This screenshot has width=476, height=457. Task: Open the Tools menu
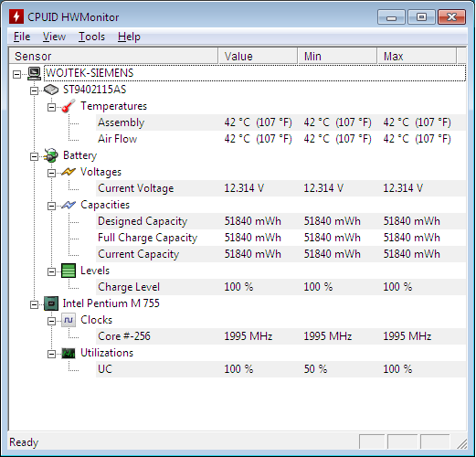pos(91,37)
